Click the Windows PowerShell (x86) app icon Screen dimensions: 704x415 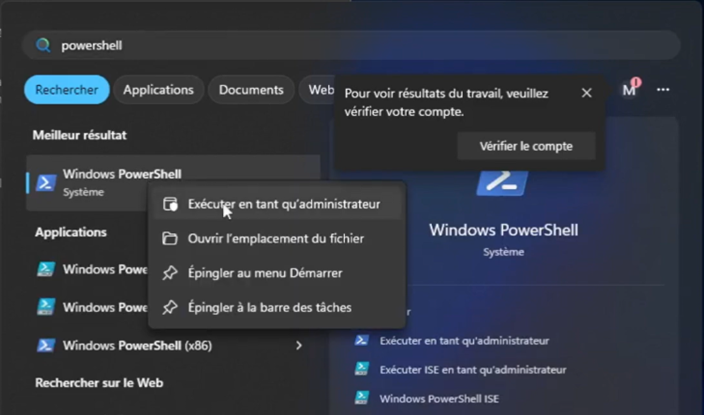click(46, 345)
